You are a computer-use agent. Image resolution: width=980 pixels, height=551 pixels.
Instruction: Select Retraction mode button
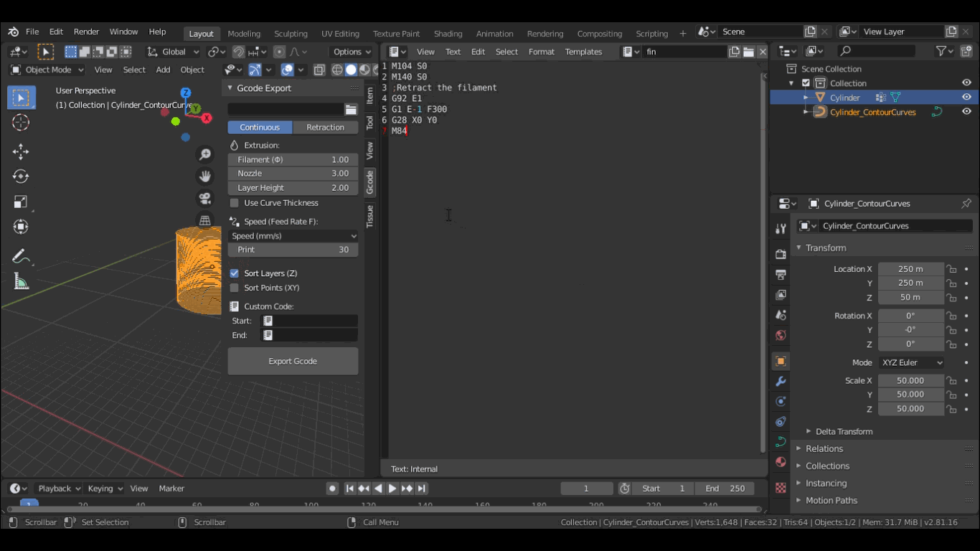tap(325, 127)
